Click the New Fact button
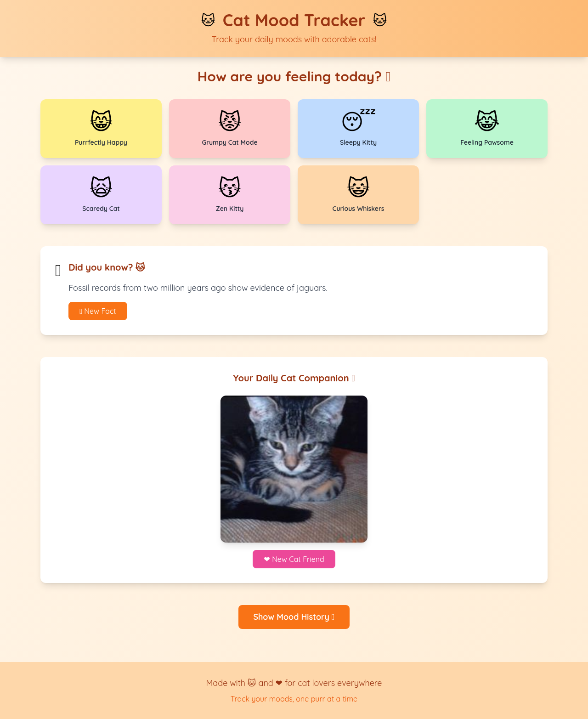 (x=98, y=311)
